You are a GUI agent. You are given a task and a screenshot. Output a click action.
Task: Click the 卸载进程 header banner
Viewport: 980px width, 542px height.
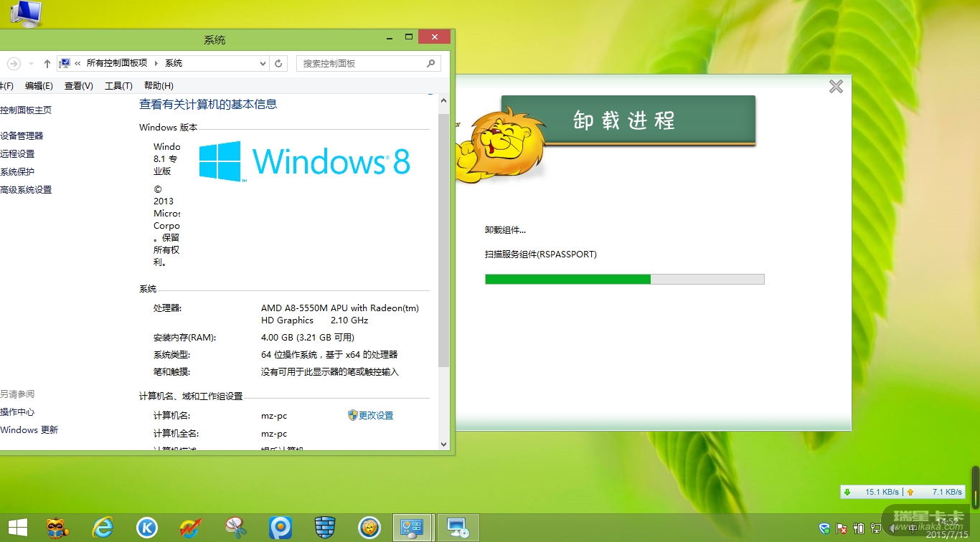coord(628,120)
